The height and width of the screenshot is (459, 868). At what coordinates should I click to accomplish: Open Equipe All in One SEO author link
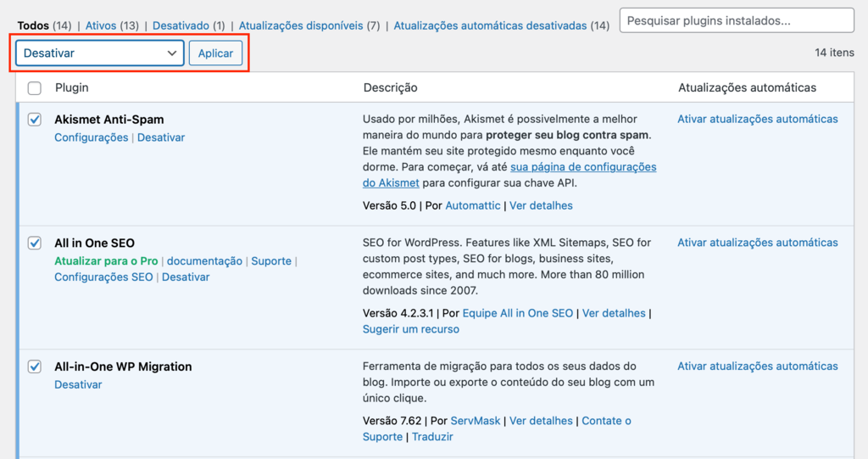click(518, 313)
